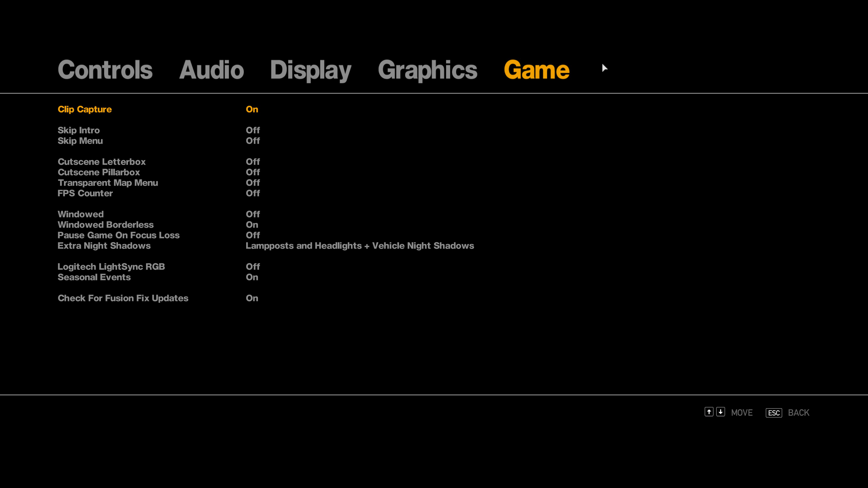Select Check For Fusion Fix Updates
The image size is (868, 488).
click(123, 298)
